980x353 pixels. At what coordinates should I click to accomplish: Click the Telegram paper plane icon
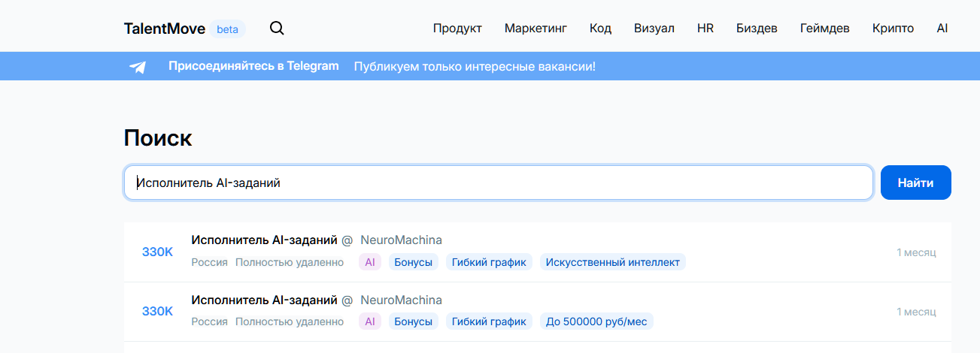[x=138, y=67]
